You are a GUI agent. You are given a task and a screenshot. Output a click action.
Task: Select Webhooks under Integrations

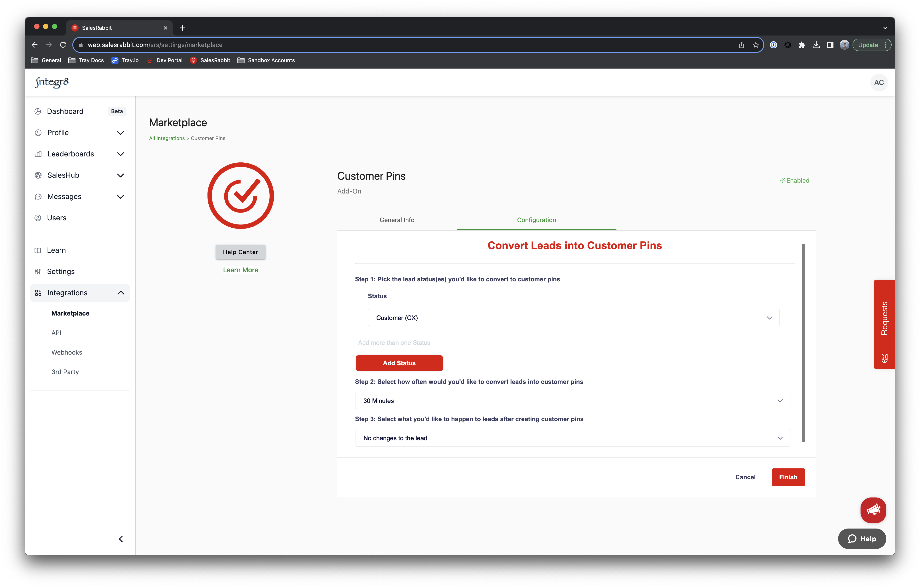(x=67, y=352)
